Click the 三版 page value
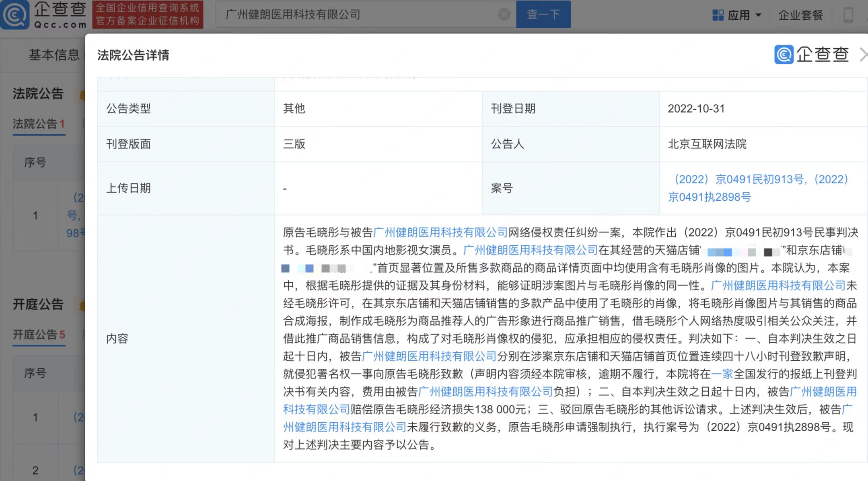Screen dimensions: 868x481 (x=294, y=144)
